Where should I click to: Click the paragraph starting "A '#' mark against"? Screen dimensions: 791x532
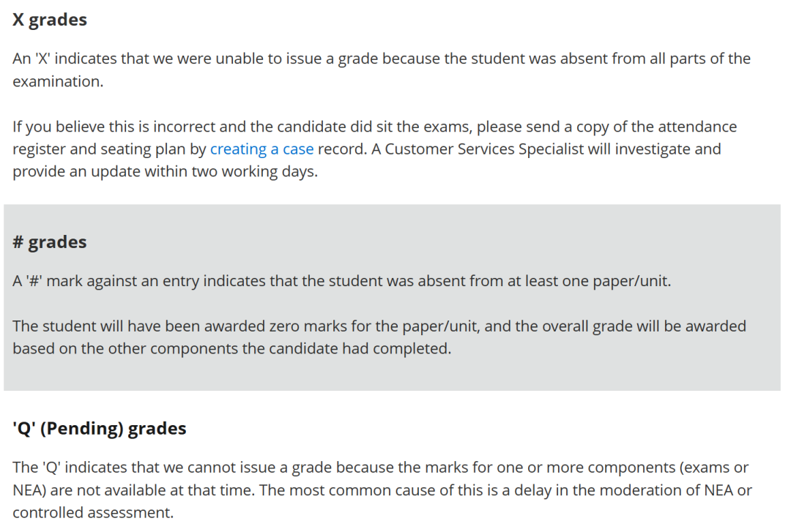[341, 281]
